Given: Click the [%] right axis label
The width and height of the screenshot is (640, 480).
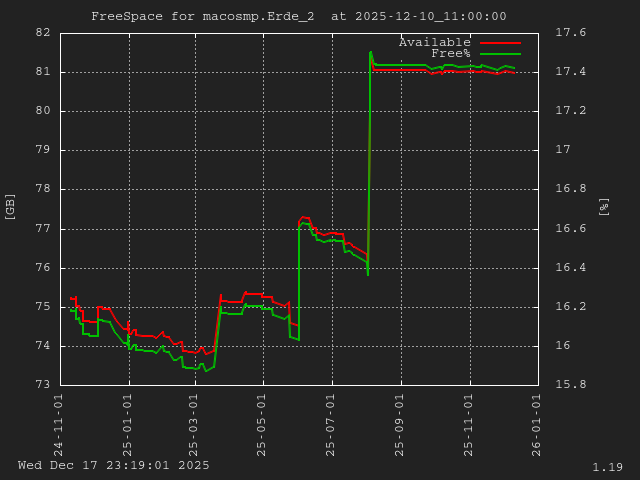Looking at the screenshot, I should (603, 206).
